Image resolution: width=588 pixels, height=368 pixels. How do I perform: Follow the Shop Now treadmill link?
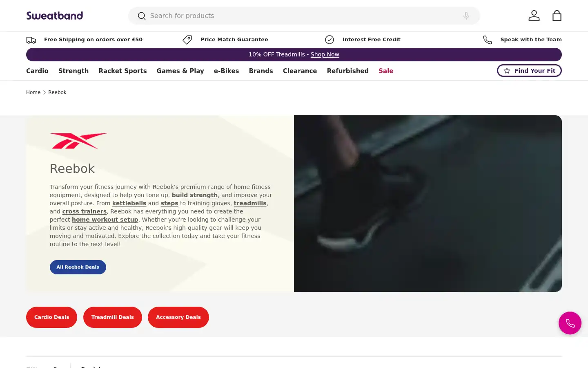pyautogui.click(x=325, y=54)
